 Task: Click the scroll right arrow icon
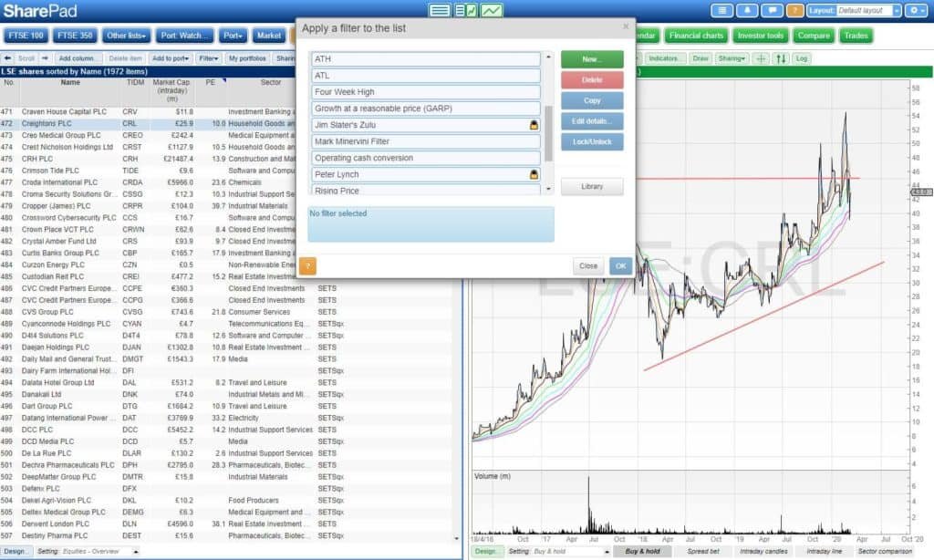click(x=46, y=58)
